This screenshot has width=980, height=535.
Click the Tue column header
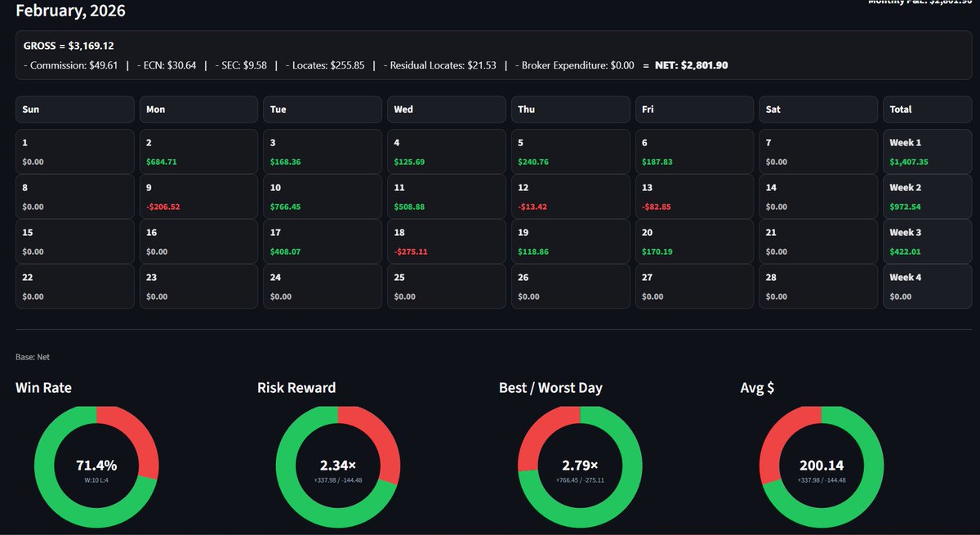323,109
